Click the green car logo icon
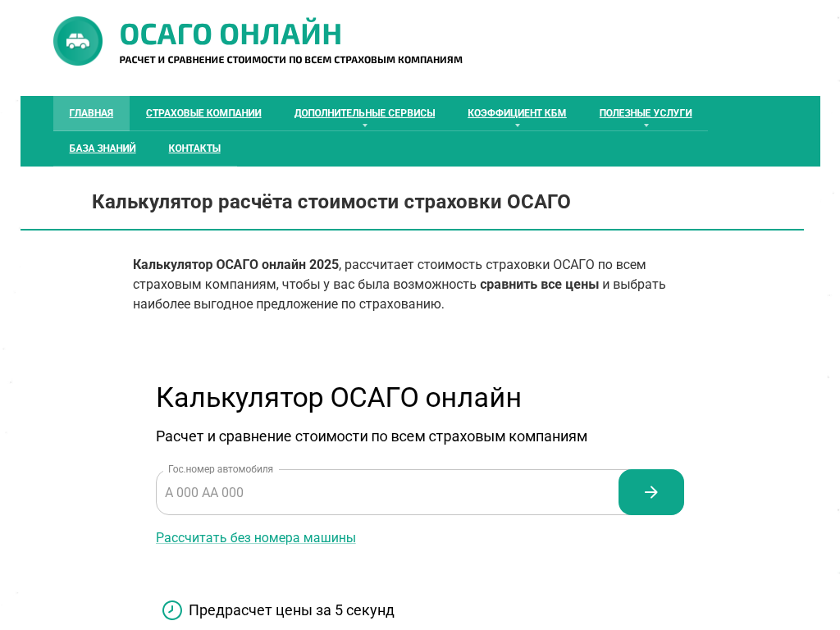The image size is (840, 630). point(78,41)
